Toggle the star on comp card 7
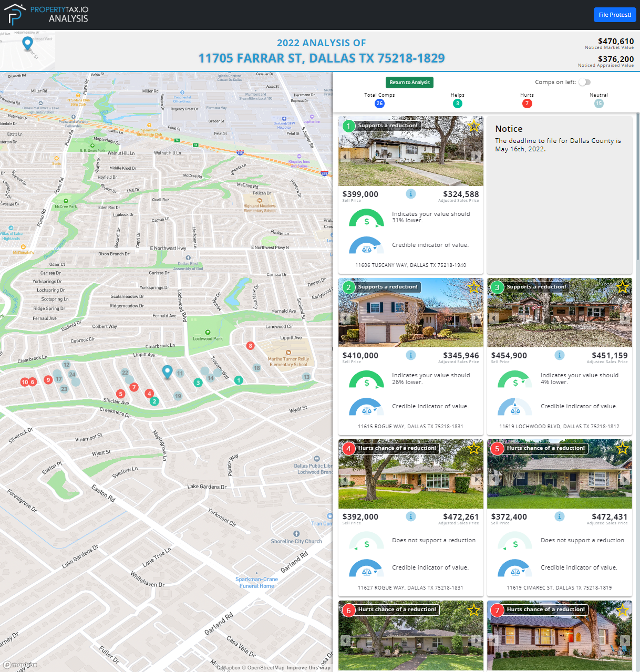 click(623, 609)
